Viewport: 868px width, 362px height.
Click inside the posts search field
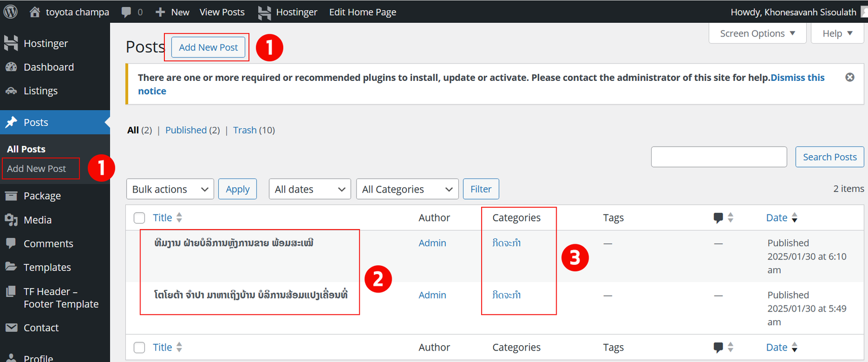tap(718, 157)
